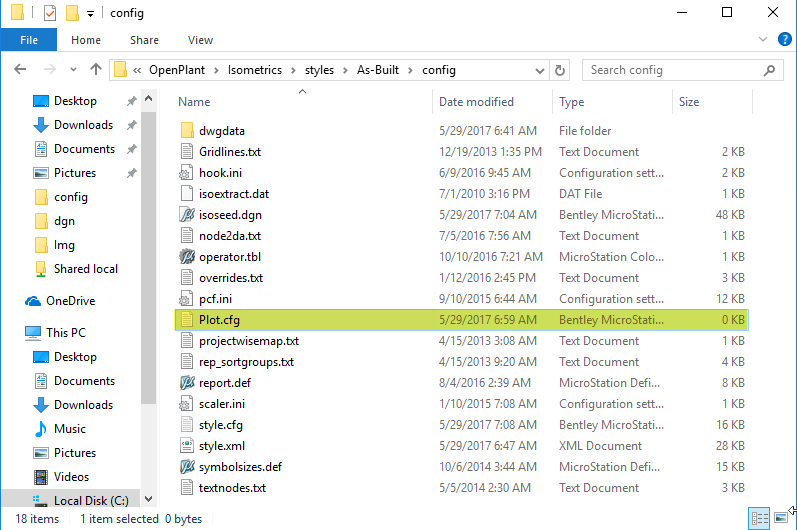Navigate to the Isometrics breadcrumb
Image resolution: width=797 pixels, height=530 pixels.
tap(255, 70)
